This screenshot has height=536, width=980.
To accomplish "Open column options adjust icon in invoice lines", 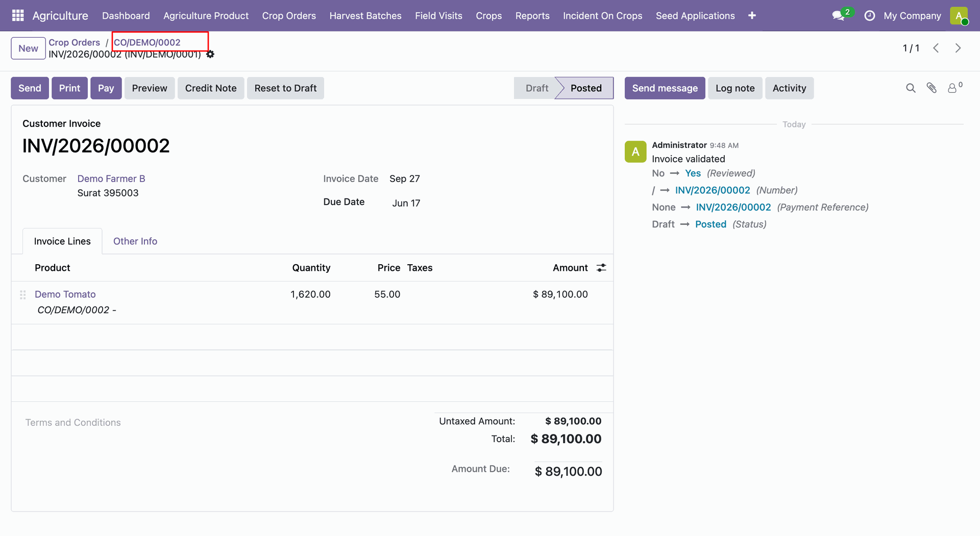I will (x=601, y=268).
